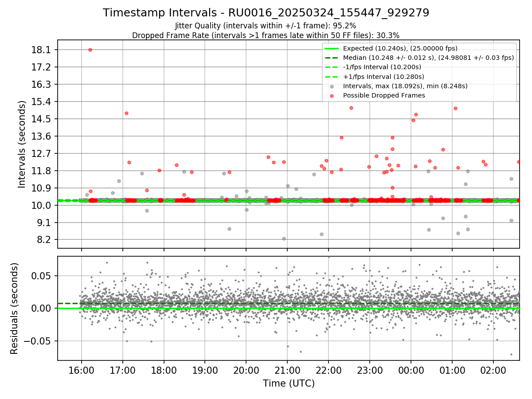The width and height of the screenshot is (532, 399).
Task: Click x-axis tick label "16:00"
Action: point(81,370)
